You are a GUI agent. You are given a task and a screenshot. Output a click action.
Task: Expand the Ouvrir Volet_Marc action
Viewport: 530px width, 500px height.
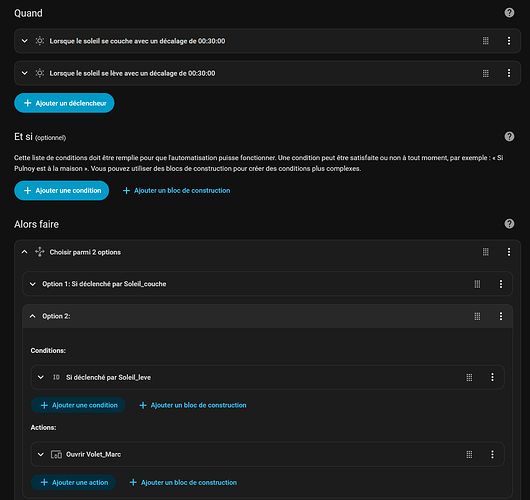pyautogui.click(x=41, y=454)
